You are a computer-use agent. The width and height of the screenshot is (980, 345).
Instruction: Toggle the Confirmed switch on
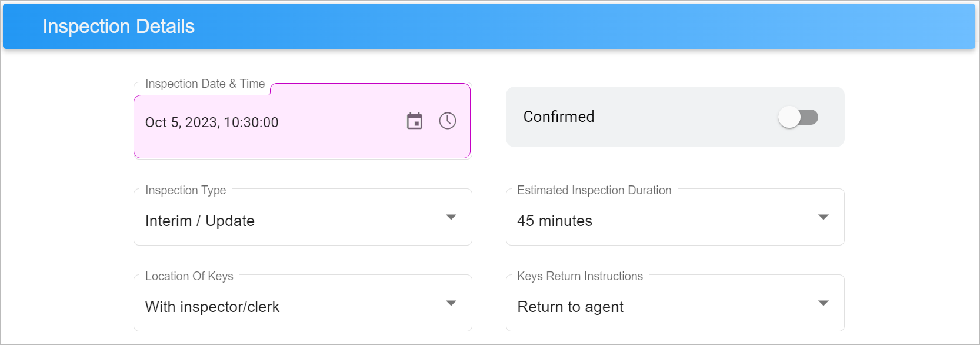coord(798,117)
